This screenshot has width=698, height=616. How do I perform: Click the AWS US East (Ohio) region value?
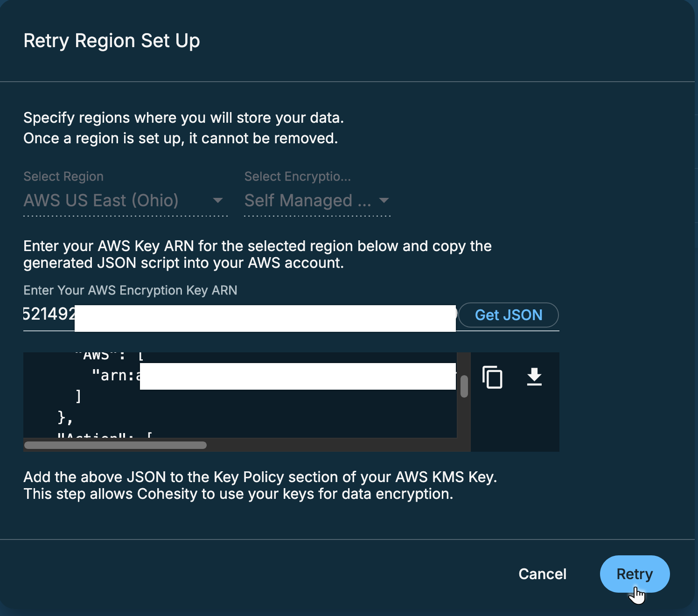101,201
